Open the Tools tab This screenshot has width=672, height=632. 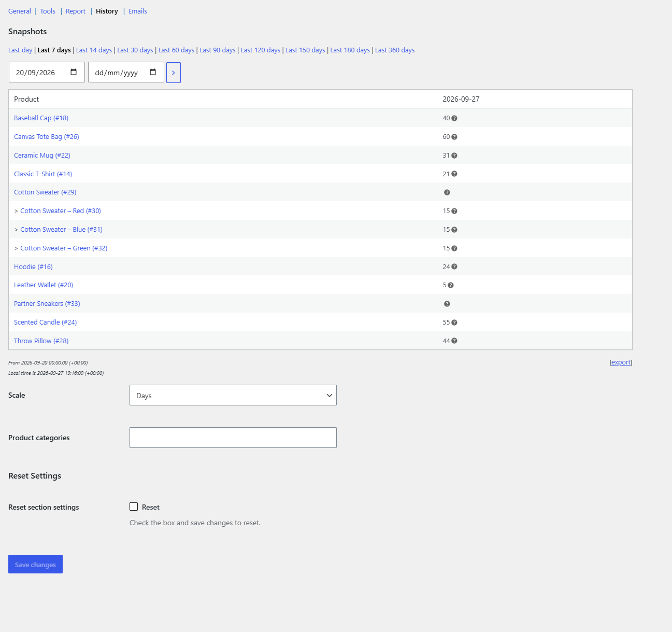pyautogui.click(x=48, y=11)
